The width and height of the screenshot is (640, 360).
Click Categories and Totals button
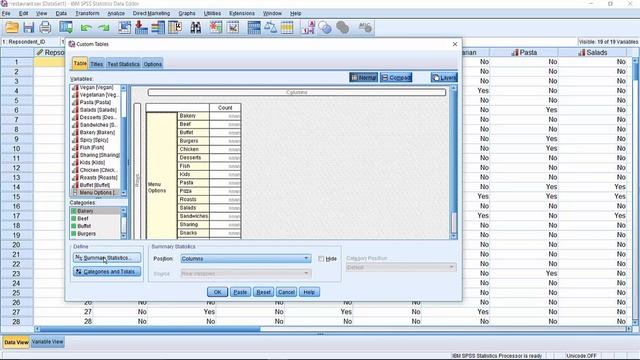coord(107,271)
